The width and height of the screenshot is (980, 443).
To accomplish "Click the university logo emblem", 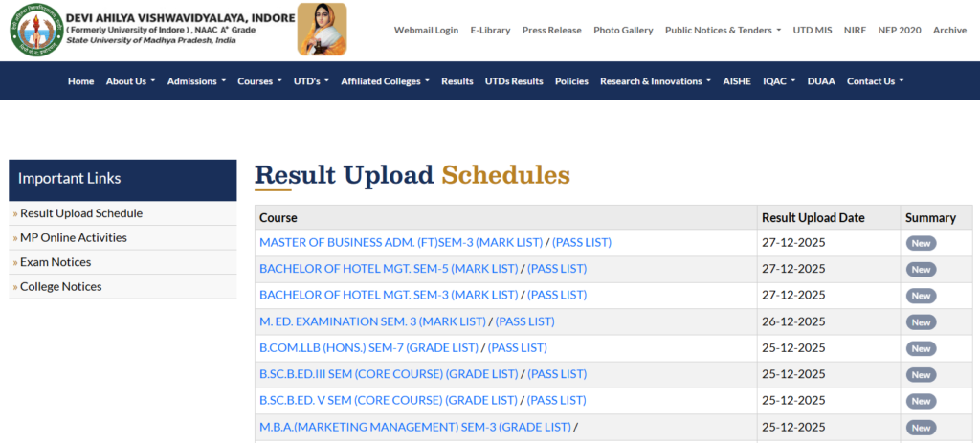I will click(36, 30).
